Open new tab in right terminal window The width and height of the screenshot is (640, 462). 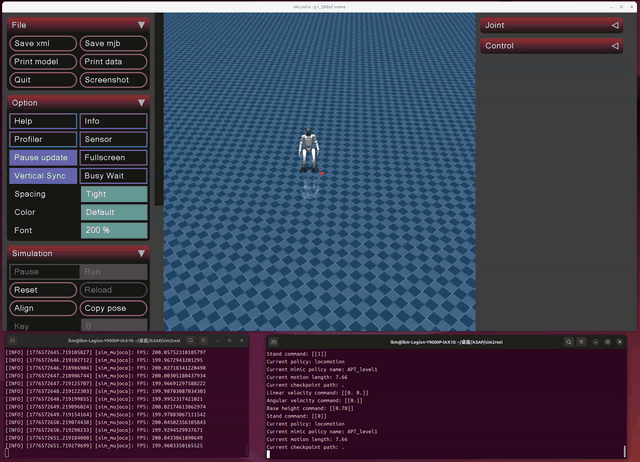[271, 342]
